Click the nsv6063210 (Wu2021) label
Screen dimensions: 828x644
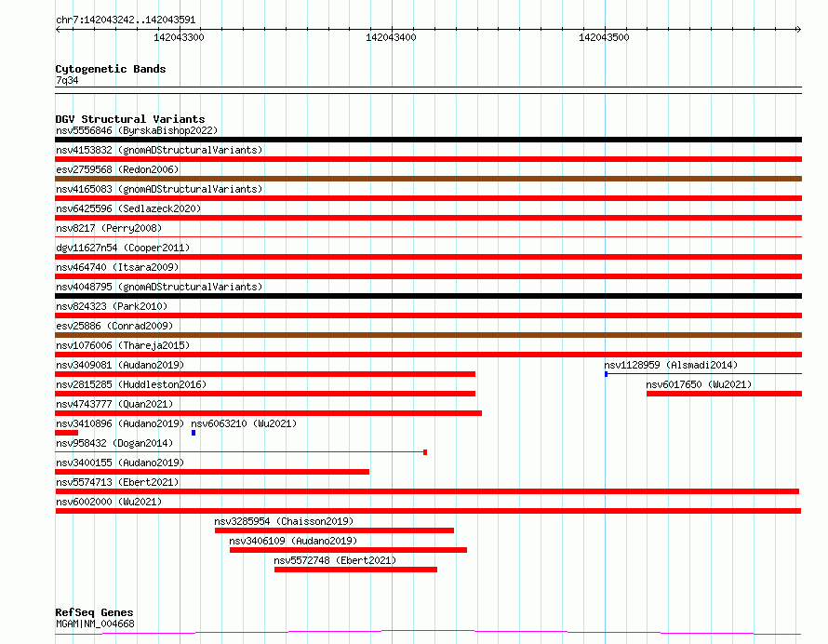pyautogui.click(x=244, y=423)
